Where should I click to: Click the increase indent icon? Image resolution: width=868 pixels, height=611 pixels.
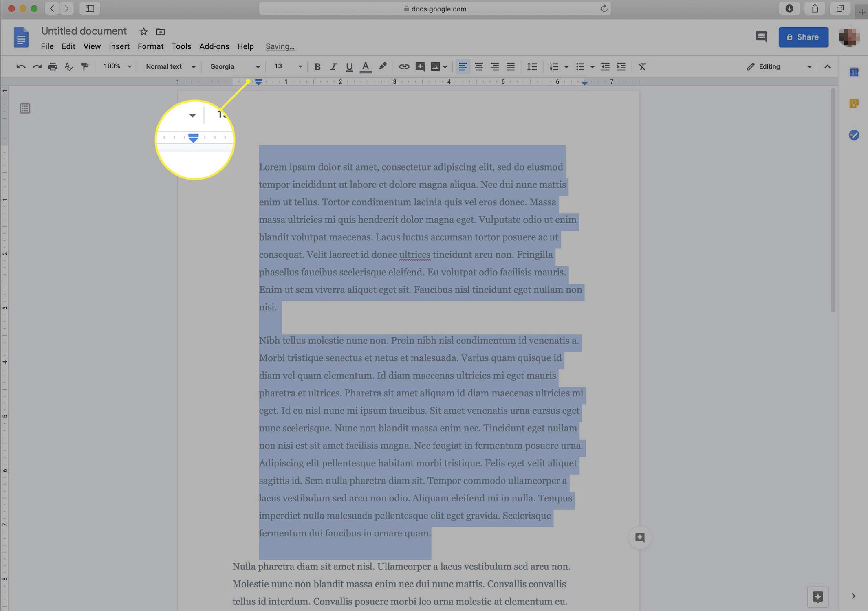[621, 66]
